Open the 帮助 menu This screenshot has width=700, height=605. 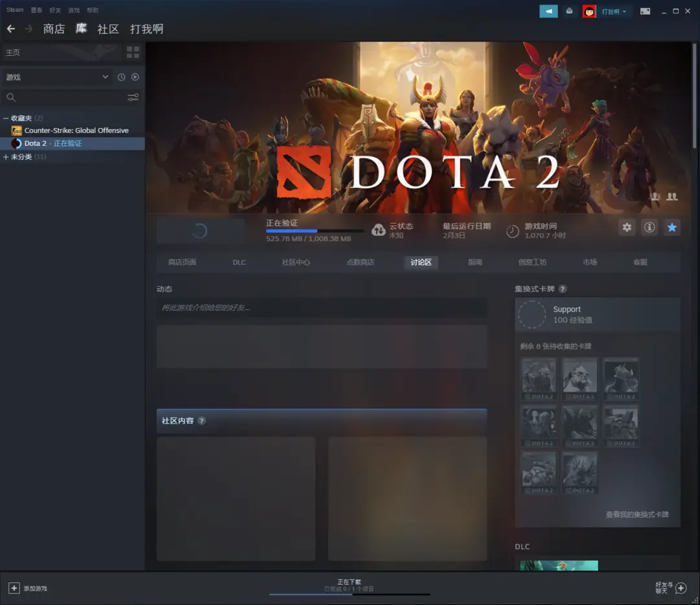pyautogui.click(x=93, y=10)
